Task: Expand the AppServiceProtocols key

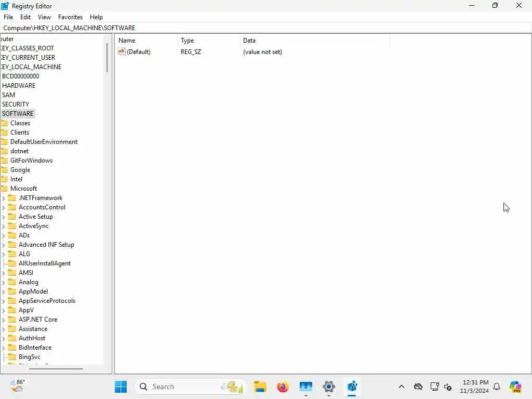Action: point(4,301)
